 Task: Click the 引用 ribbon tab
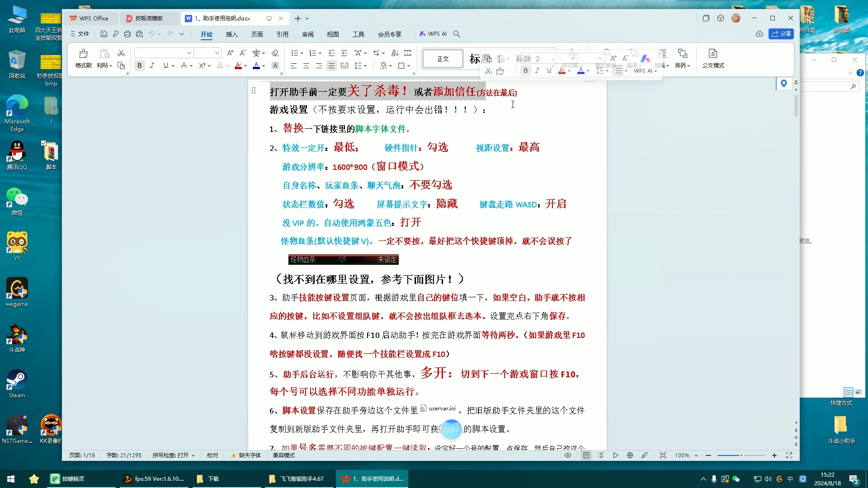[281, 33]
